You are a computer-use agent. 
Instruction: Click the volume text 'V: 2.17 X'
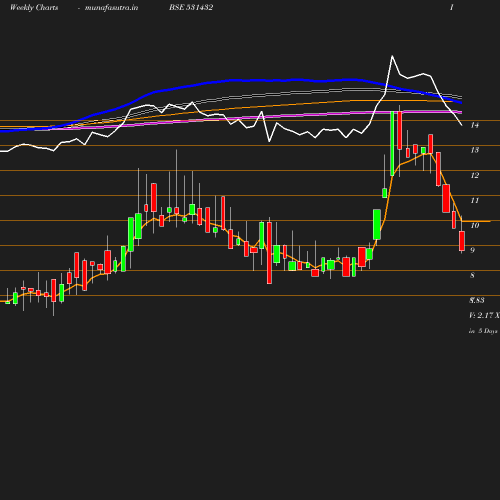pyautogui.click(x=484, y=315)
